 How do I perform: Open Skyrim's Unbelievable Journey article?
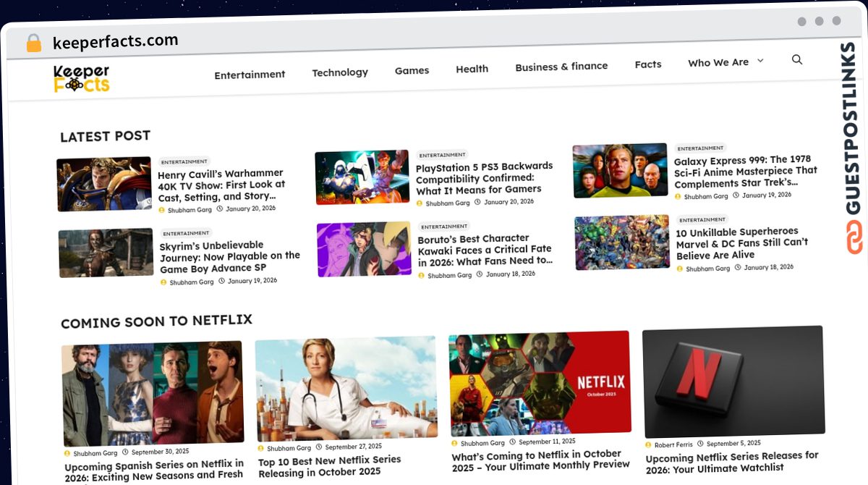click(229, 257)
